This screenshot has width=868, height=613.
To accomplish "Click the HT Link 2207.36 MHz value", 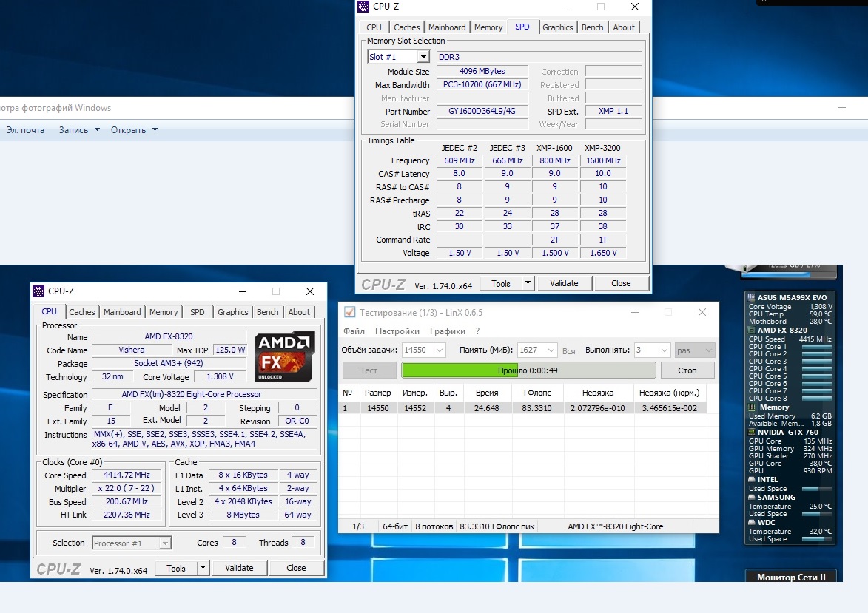I will 127,515.
